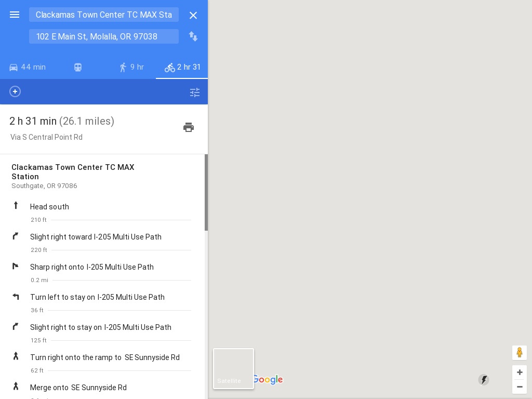This screenshot has height=399, width=532.
Task: Click the directions list scrollbar
Action: [x=206, y=192]
